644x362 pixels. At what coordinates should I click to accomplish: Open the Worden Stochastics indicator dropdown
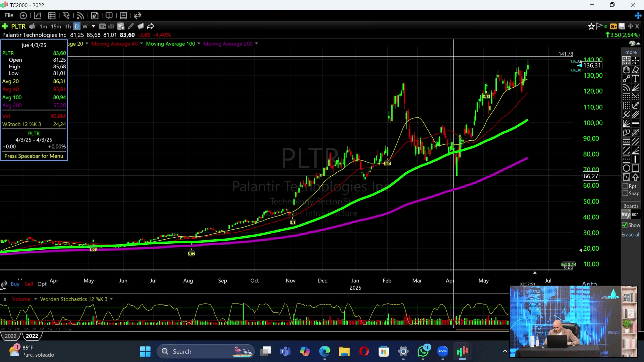click(111, 299)
